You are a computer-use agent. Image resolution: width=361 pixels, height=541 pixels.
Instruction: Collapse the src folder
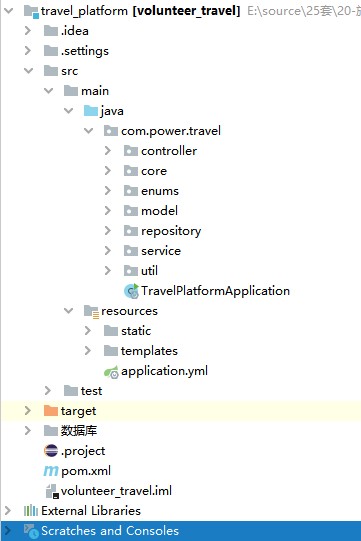[28, 71]
